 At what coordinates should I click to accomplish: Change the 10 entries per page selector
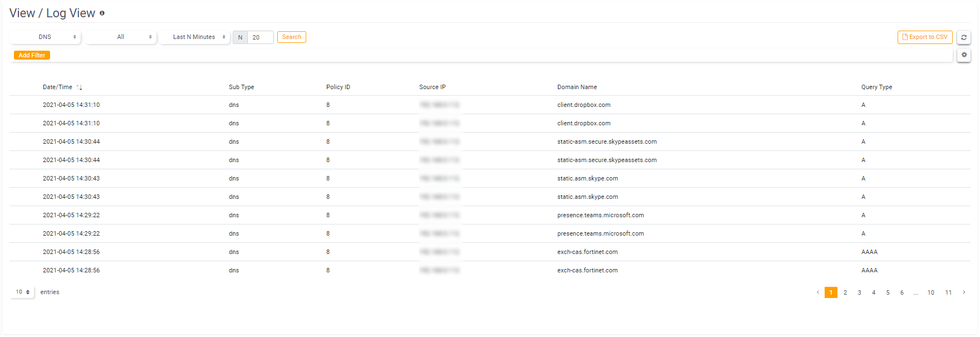pos(22,292)
